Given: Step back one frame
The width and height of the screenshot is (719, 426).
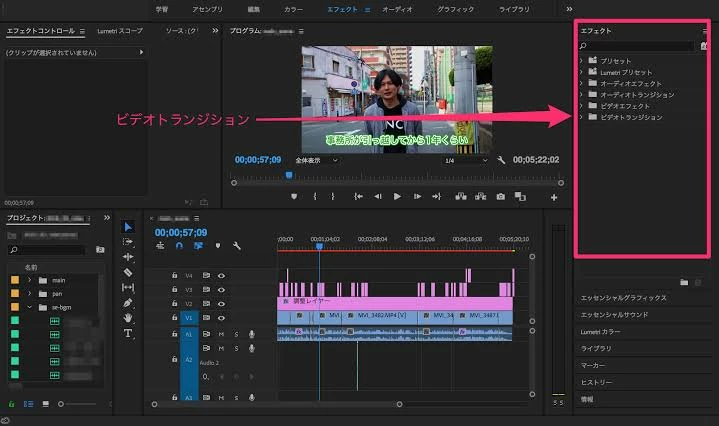Looking at the screenshot, I should point(378,197).
